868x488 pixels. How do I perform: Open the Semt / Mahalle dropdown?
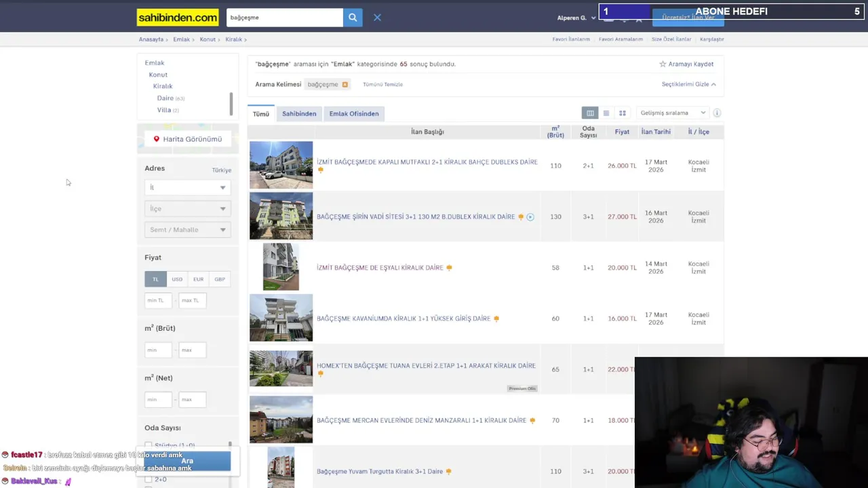click(x=188, y=230)
